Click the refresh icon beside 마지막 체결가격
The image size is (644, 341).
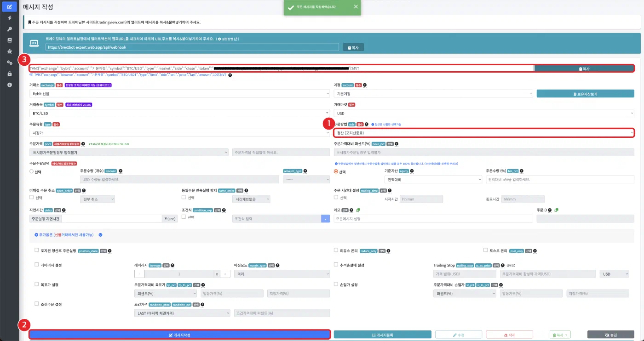pos(90,144)
